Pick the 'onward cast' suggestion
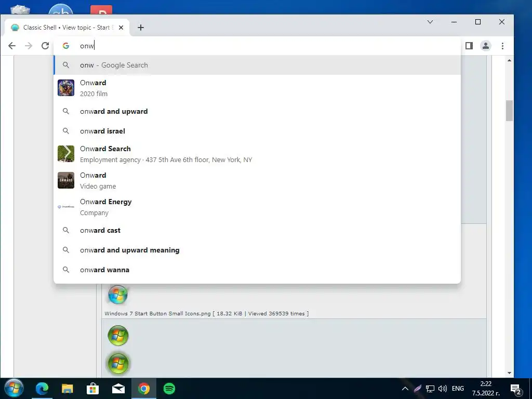Screen dimensions: 532x399 (x=257, y=230)
